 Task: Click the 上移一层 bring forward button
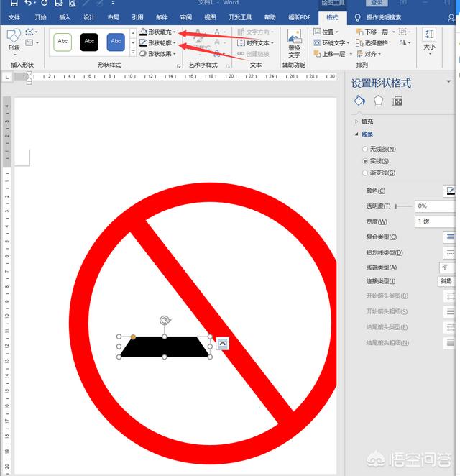(329, 54)
